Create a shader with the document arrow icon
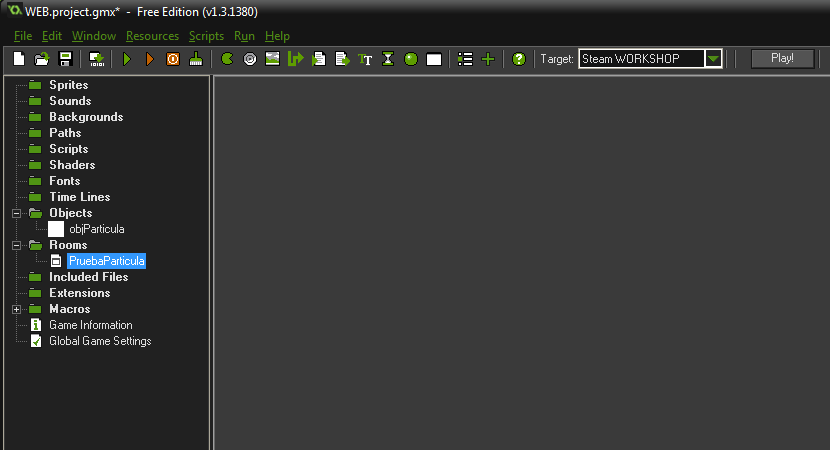Screen dimensions: 830x450 tap(342, 59)
